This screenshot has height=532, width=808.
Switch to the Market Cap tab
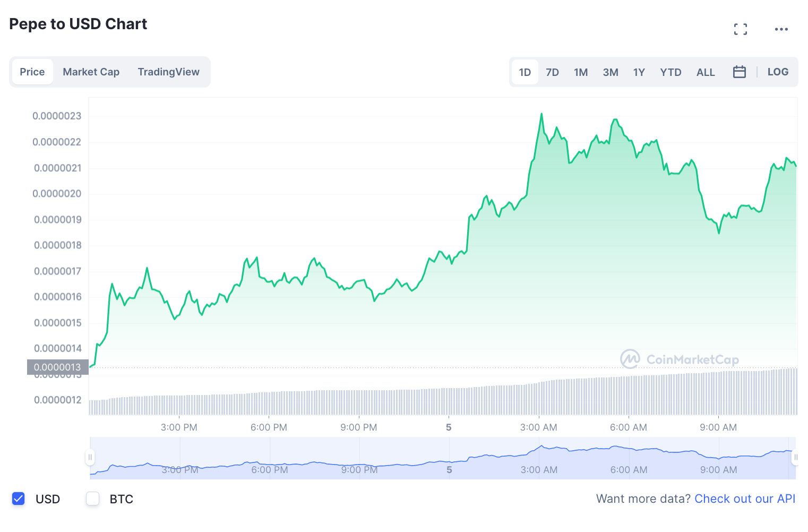(91, 72)
